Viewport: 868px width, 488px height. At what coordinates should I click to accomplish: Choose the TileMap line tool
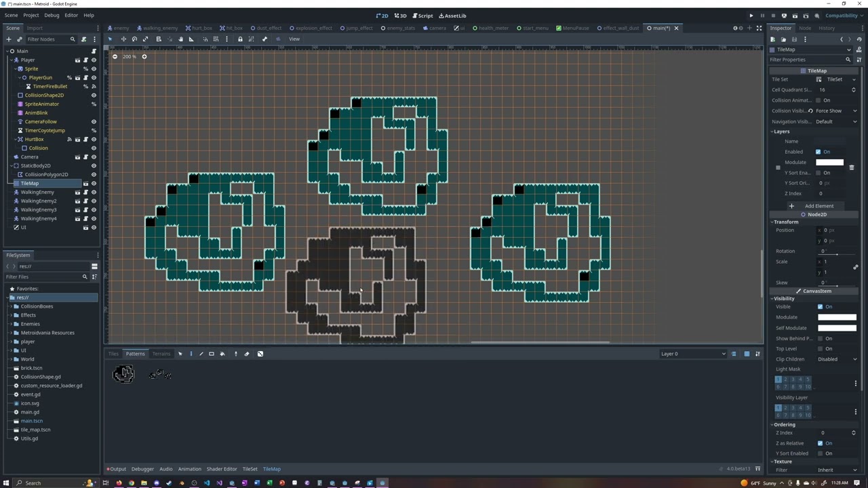[x=201, y=354]
